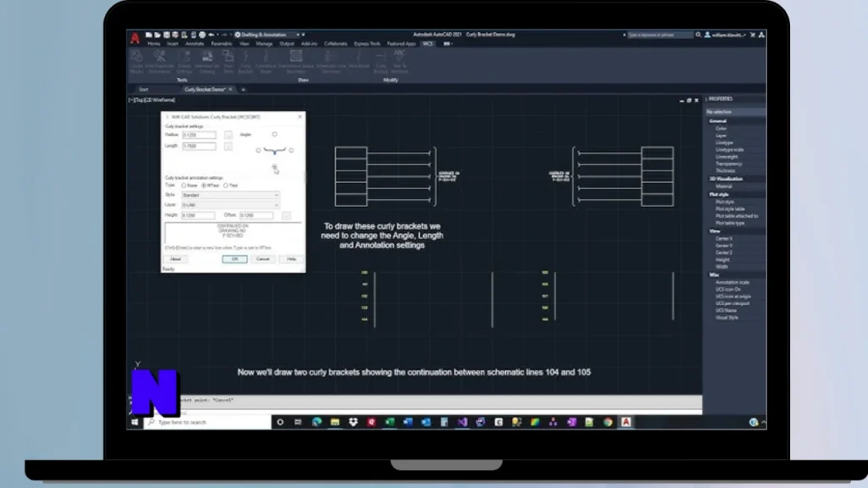Click Drawing Settings tool in Tools panel
The image size is (868, 488).
click(x=184, y=61)
